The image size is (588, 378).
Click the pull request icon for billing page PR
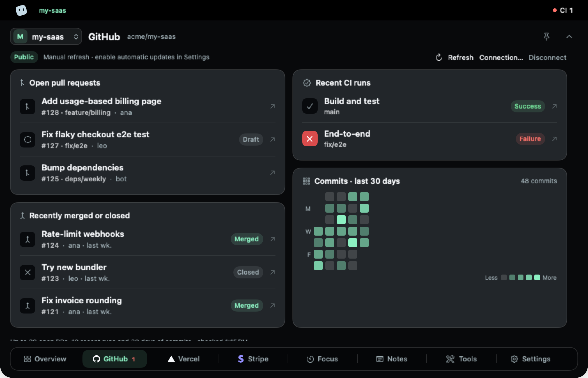click(27, 106)
